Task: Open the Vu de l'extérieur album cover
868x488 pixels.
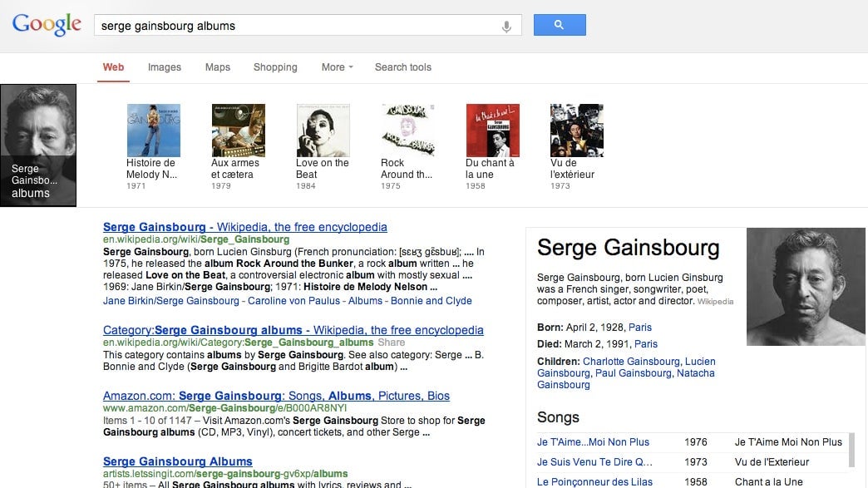Action: click(577, 131)
